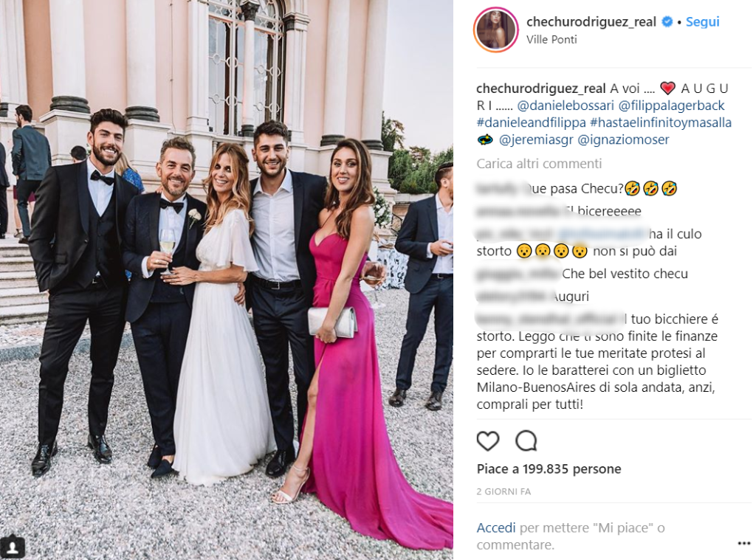This screenshot has height=560, width=756.
Task: Open the three-dots more options menu
Action: tap(744, 544)
